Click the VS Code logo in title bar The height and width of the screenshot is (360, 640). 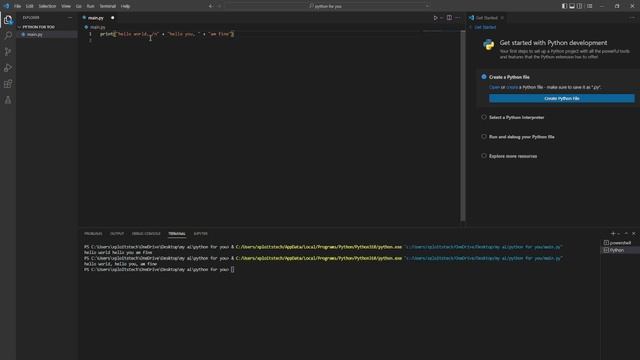point(6,6)
